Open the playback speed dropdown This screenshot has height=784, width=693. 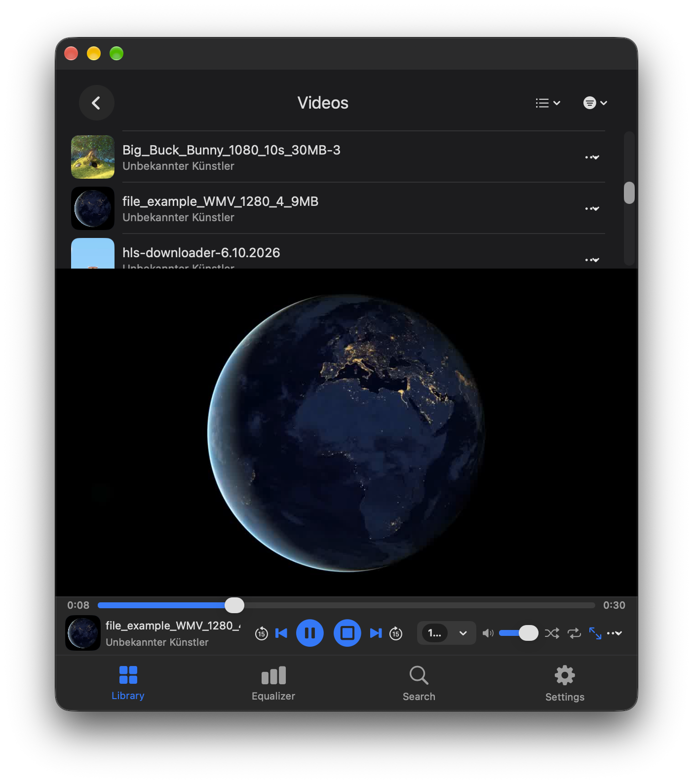click(x=447, y=633)
